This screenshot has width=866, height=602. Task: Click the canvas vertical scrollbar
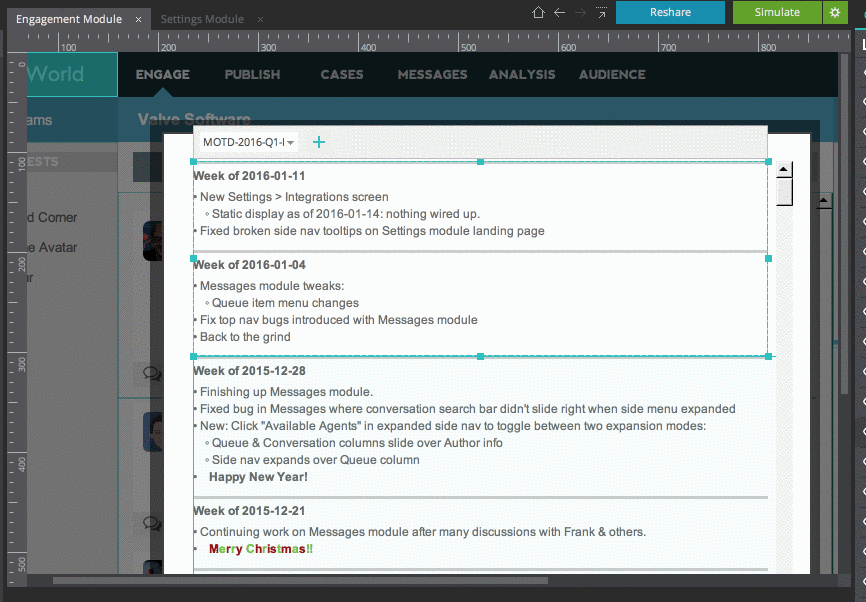[844, 224]
